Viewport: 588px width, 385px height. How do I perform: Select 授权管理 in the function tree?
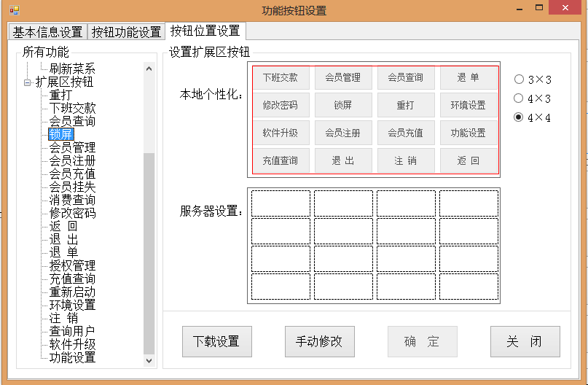pos(72,265)
